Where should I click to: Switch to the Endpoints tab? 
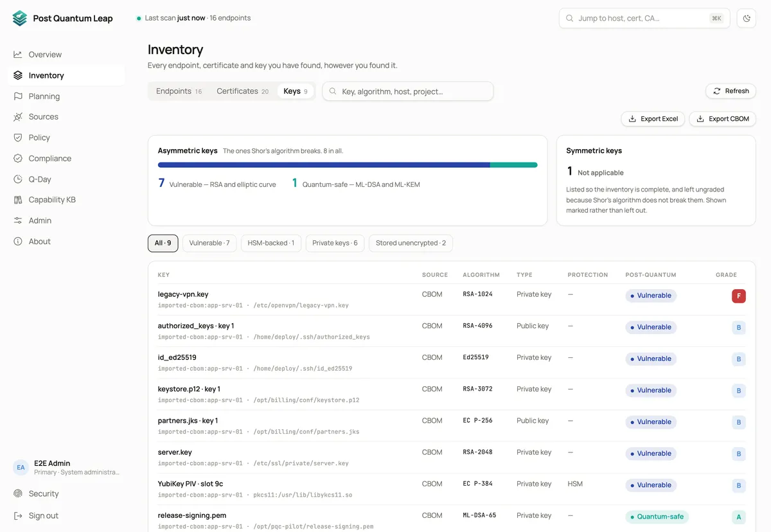(x=179, y=91)
